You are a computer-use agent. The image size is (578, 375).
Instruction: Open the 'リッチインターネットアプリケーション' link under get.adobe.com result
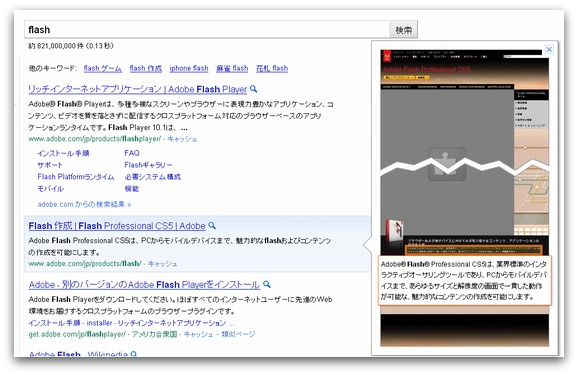point(172,323)
